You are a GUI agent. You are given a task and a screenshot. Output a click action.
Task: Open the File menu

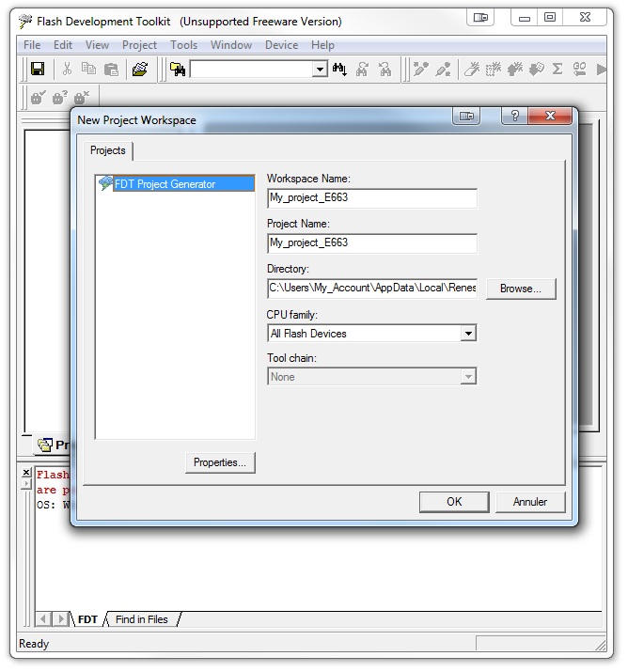(x=32, y=45)
